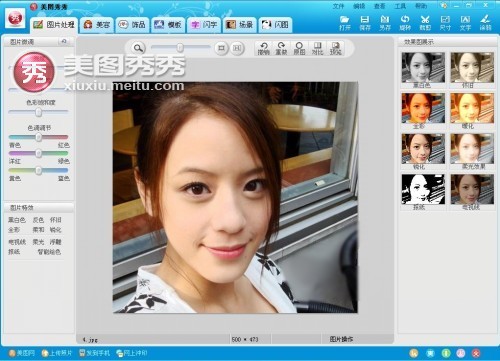Select the 电视线 effect thumbnail
Screen dimensions: 500x361
click(x=472, y=189)
